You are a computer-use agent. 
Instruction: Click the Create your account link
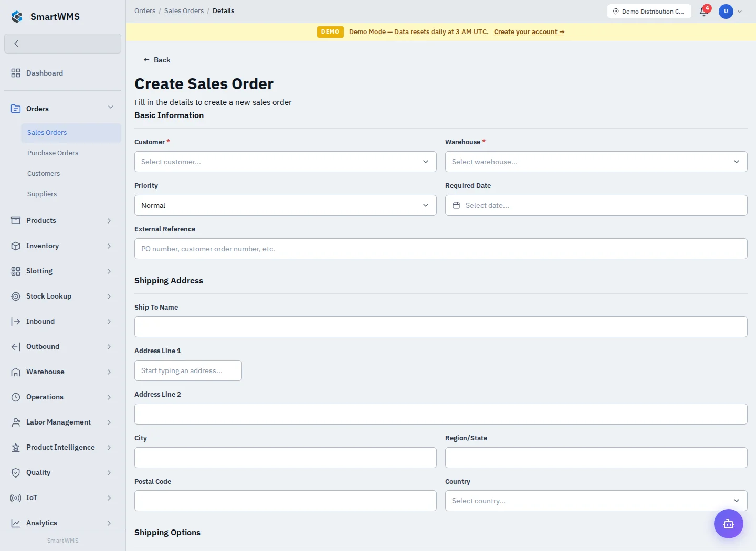(x=529, y=32)
